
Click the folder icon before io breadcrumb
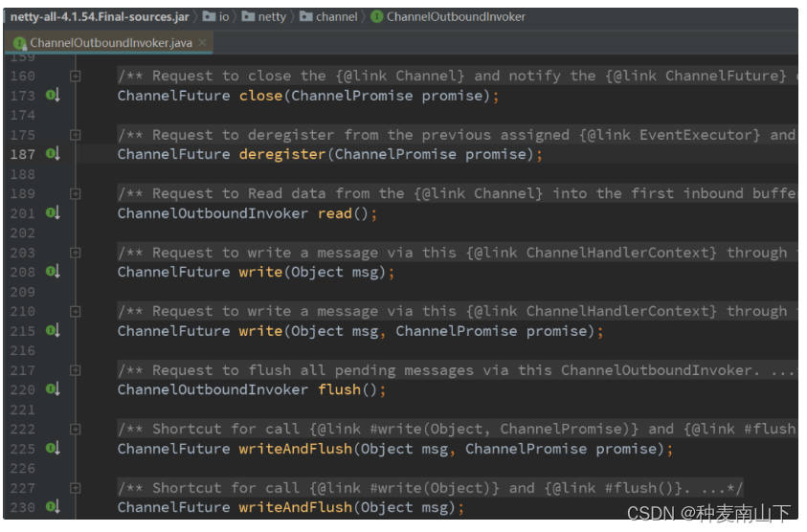click(x=209, y=17)
